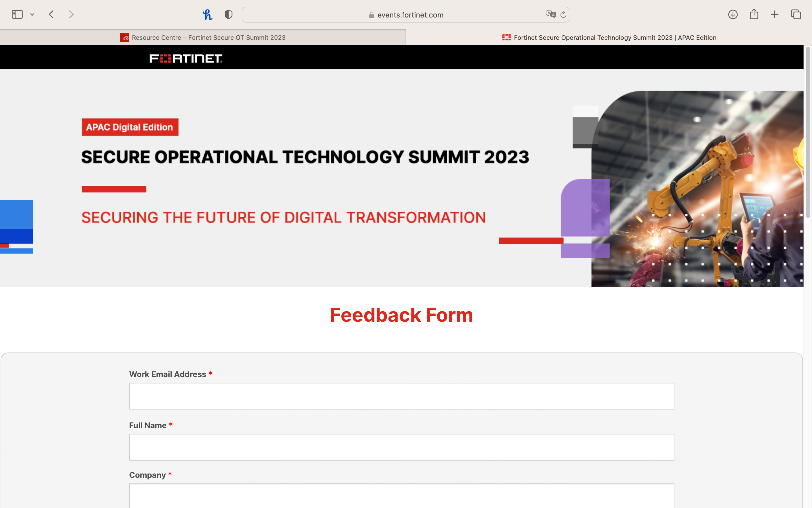Toggle the Safari sidebar button
Viewport: 812px width, 508px height.
click(x=17, y=14)
